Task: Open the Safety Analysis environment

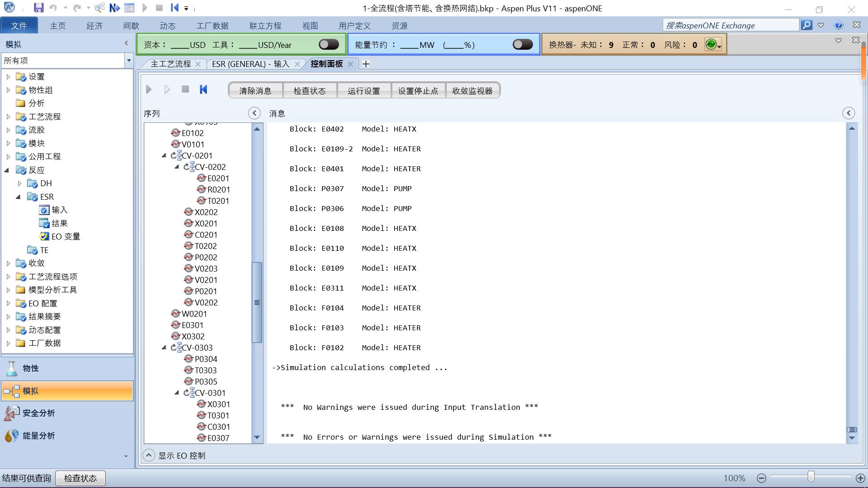Action: click(x=38, y=413)
